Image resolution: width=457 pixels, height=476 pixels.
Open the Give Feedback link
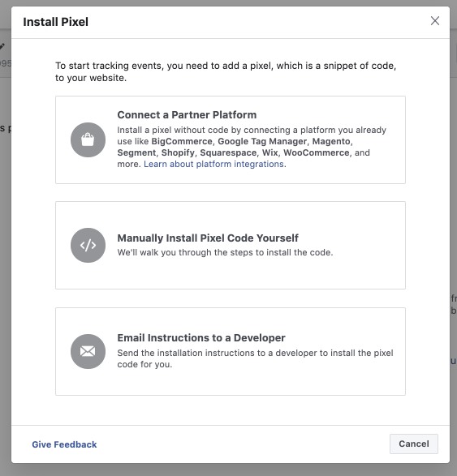pyautogui.click(x=64, y=444)
